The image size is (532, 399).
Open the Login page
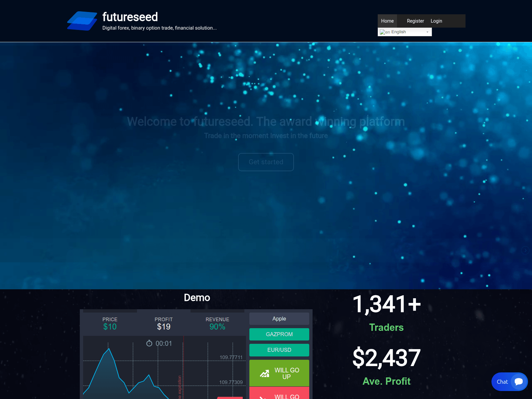[436, 21]
